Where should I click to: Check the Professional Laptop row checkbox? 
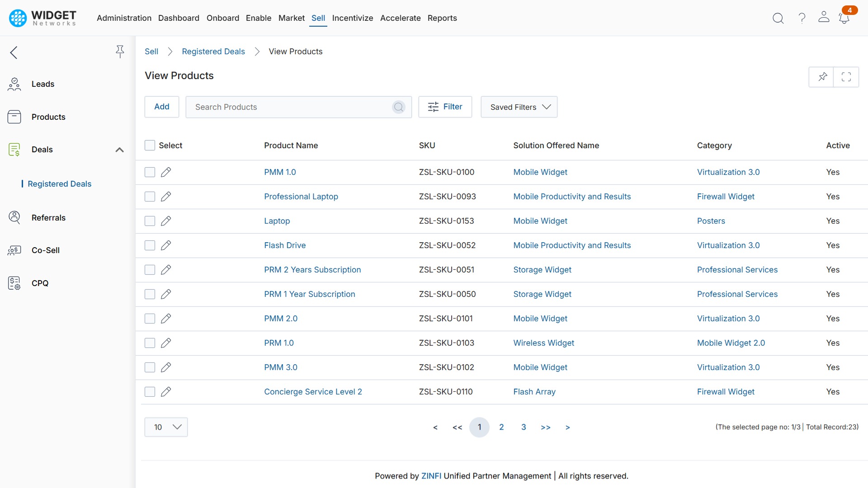[150, 197]
